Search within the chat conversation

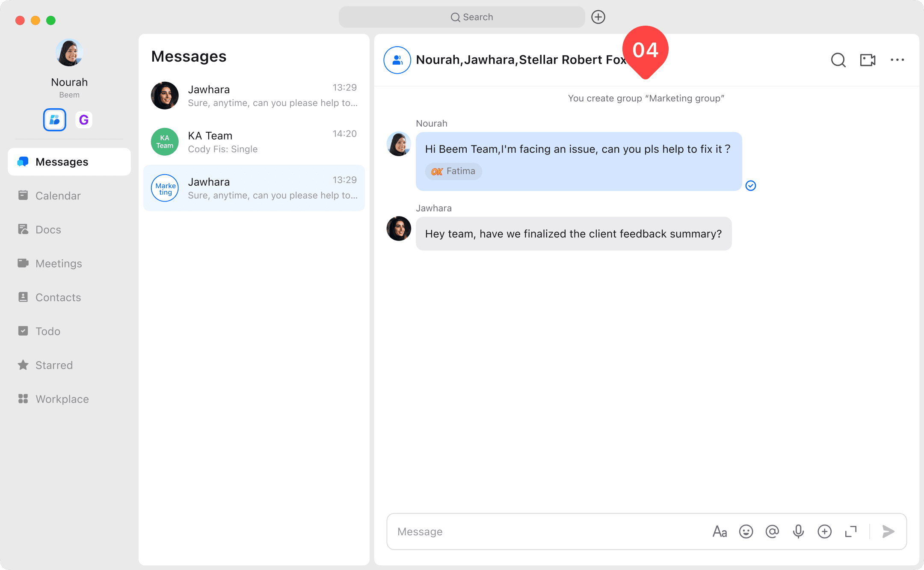(x=838, y=60)
